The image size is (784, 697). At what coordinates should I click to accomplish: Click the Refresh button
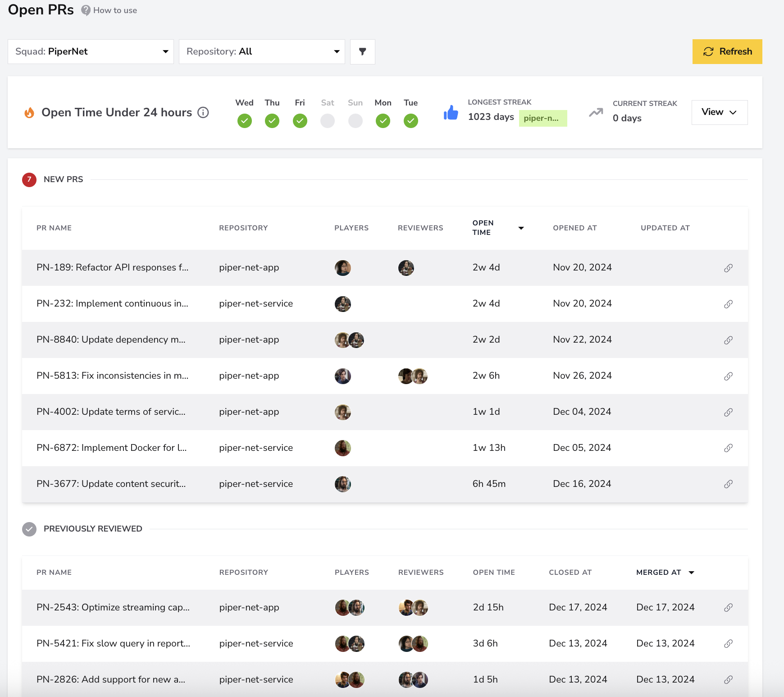(727, 51)
